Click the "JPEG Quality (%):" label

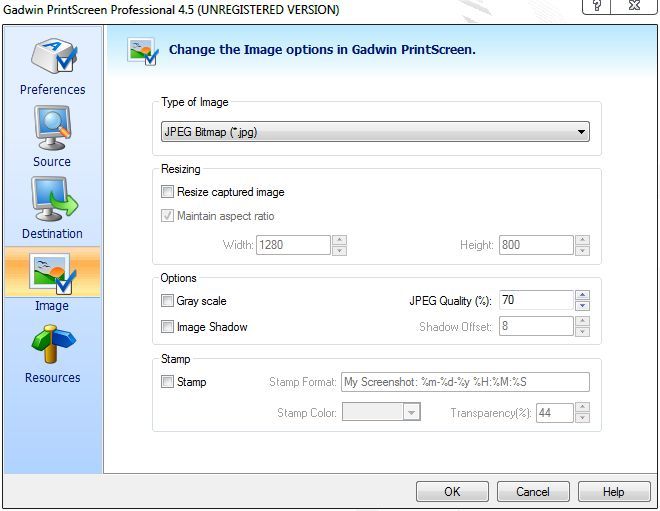(x=450, y=301)
